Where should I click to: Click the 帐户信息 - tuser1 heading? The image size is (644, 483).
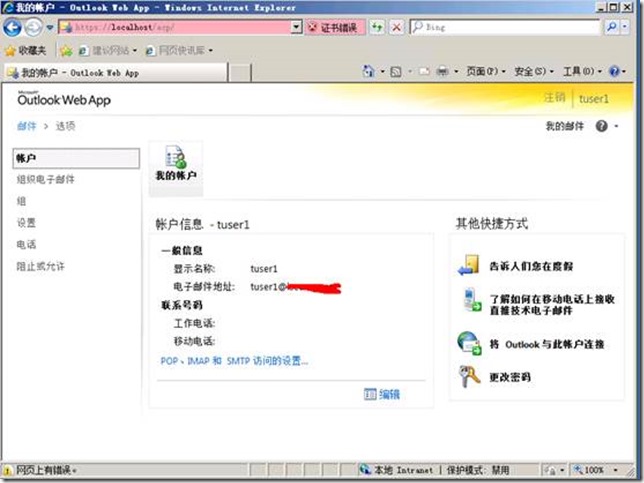pos(202,224)
